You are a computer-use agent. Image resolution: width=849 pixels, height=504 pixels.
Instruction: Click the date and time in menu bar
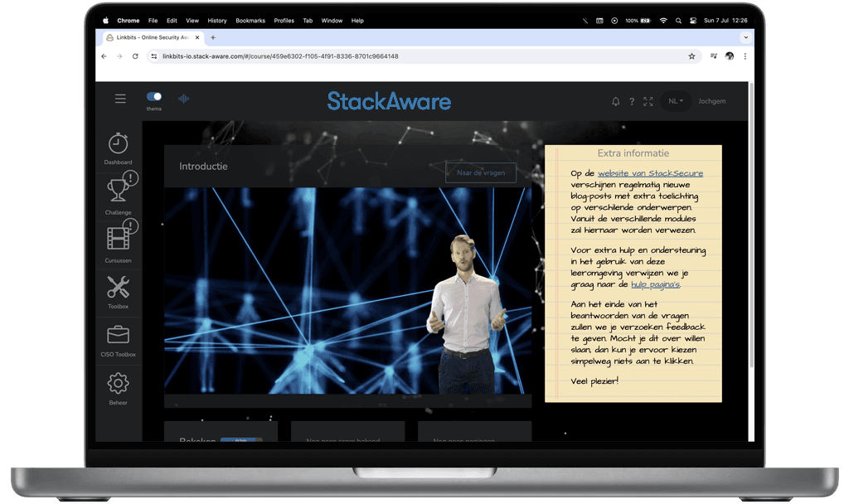coord(725,21)
